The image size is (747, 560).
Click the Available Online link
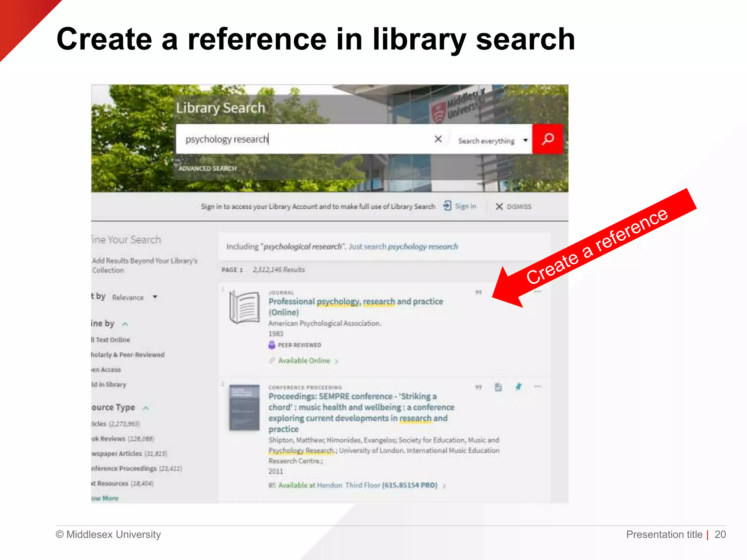[x=304, y=361]
